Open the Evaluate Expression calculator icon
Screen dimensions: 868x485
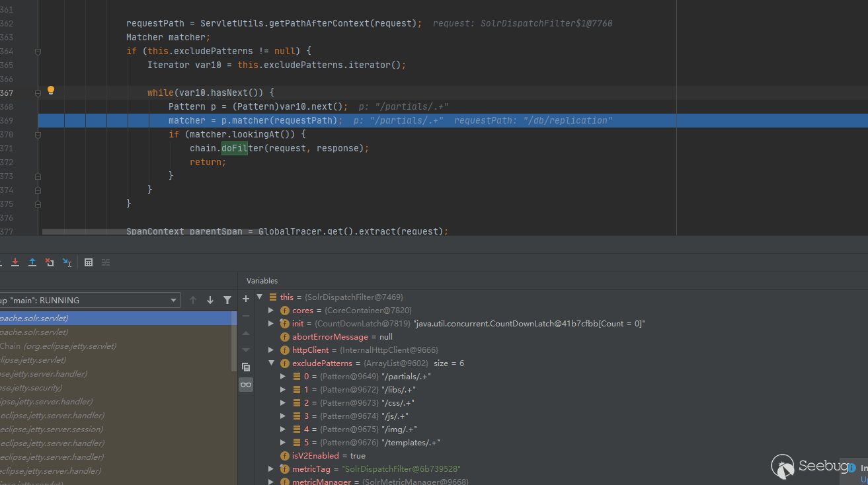tap(89, 262)
